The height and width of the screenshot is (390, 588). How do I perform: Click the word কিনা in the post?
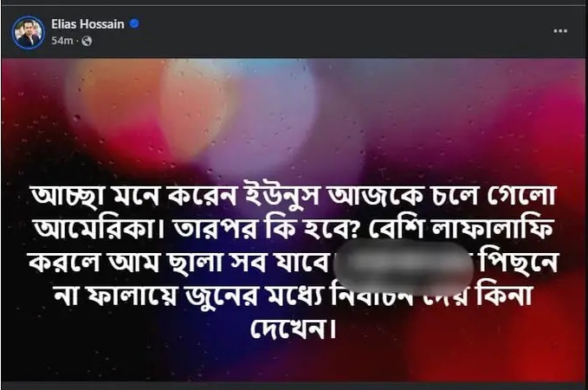[x=504, y=295]
